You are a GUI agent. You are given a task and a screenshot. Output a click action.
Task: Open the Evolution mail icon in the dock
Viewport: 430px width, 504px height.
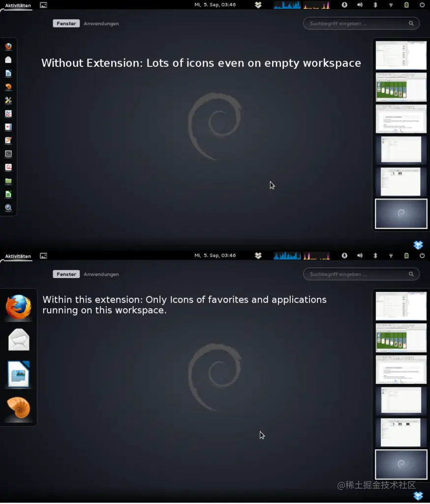click(x=18, y=340)
